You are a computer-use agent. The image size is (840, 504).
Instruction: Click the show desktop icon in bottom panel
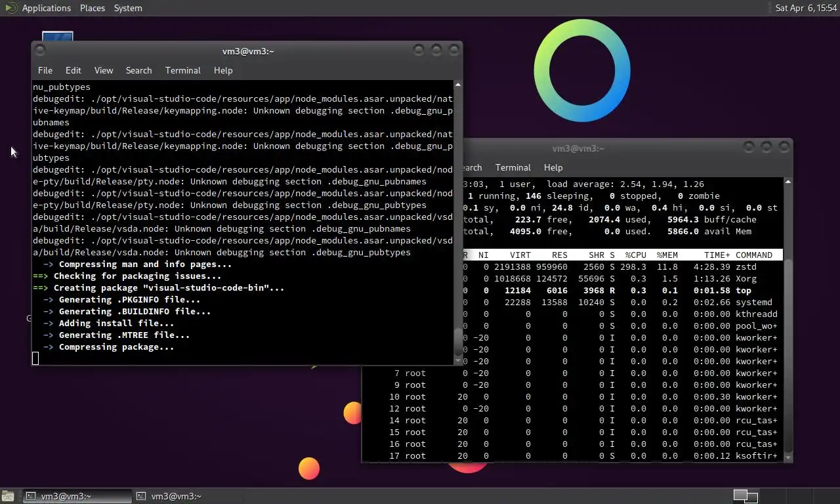pos(7,496)
